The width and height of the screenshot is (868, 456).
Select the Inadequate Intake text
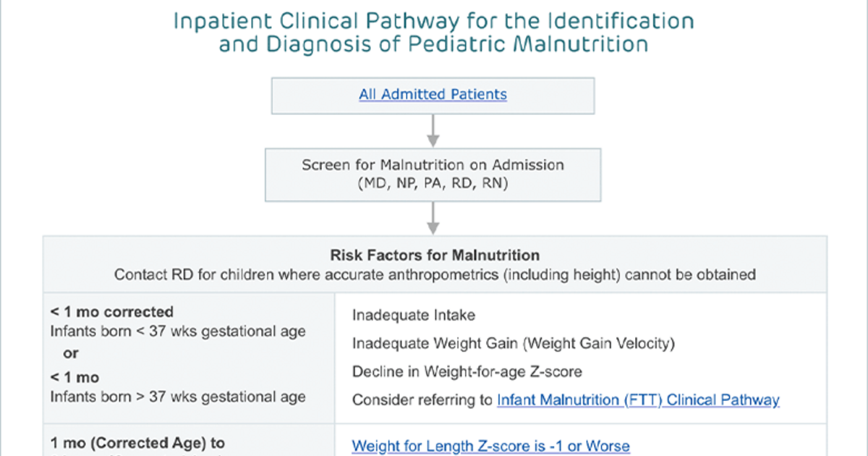[414, 316]
